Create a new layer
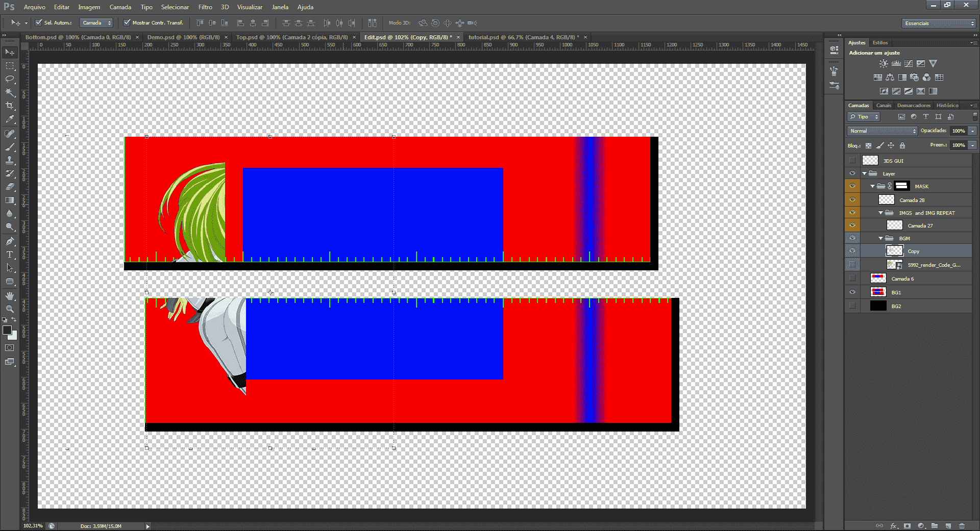This screenshot has height=531, width=980. point(948,526)
